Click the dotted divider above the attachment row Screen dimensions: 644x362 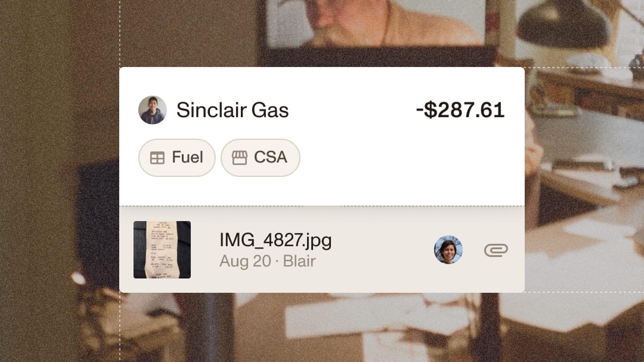pyautogui.click(x=322, y=206)
